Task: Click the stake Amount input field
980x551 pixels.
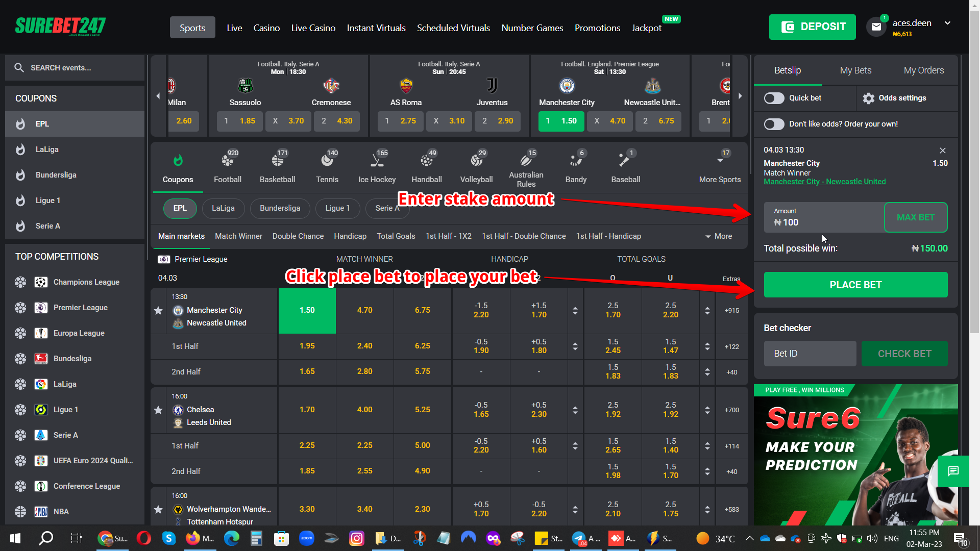Action: [x=824, y=217]
